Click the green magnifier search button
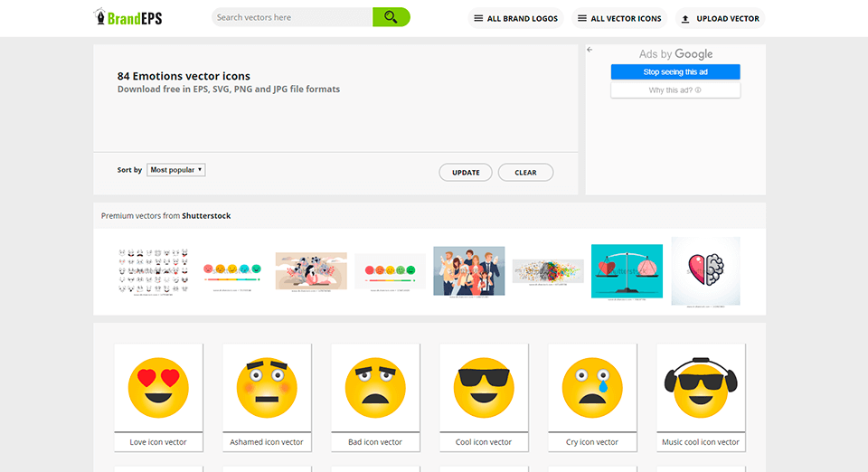Viewport: 868px width, 472px height. point(391,17)
